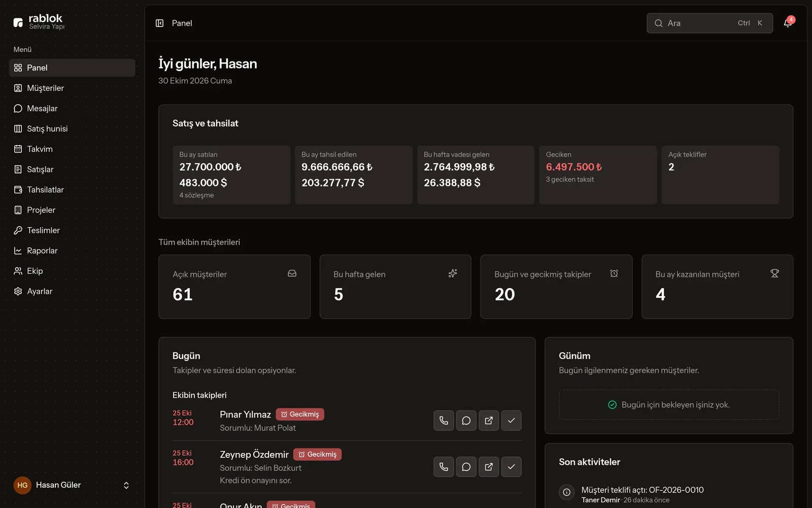Click the Açık teklifler tile
The image size is (812, 508).
pos(720,175)
